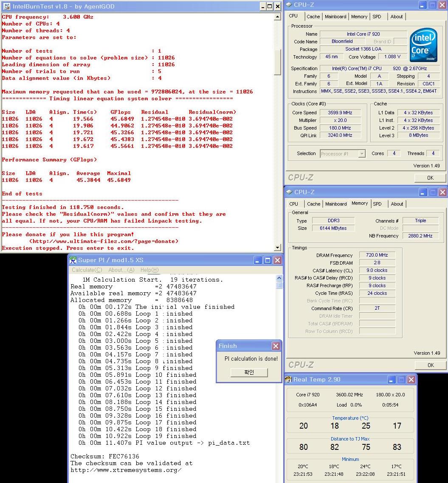Image resolution: width=448 pixels, height=483 pixels.
Task: Open the Calculate menu in Super PI
Action: coord(87,270)
